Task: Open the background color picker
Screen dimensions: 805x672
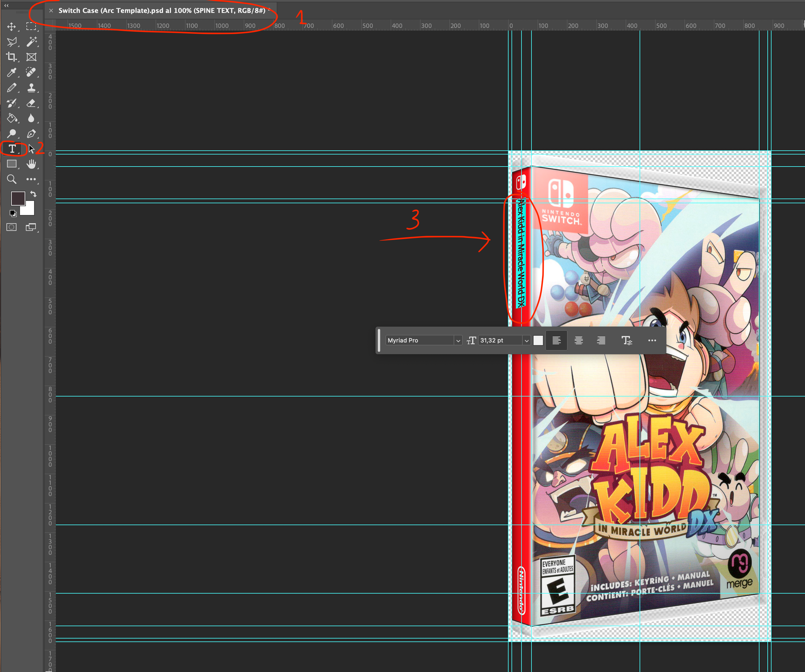Action: coord(29,210)
